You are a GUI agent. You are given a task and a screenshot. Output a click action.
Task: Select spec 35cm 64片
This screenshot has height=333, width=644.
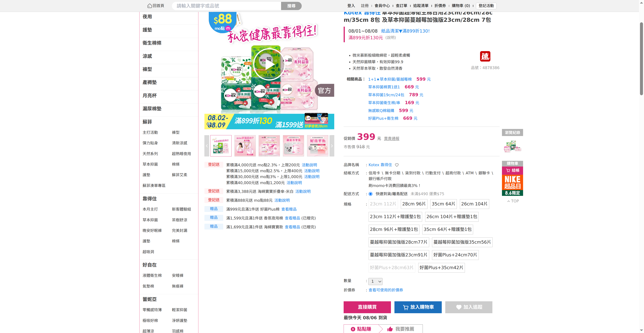click(443, 204)
